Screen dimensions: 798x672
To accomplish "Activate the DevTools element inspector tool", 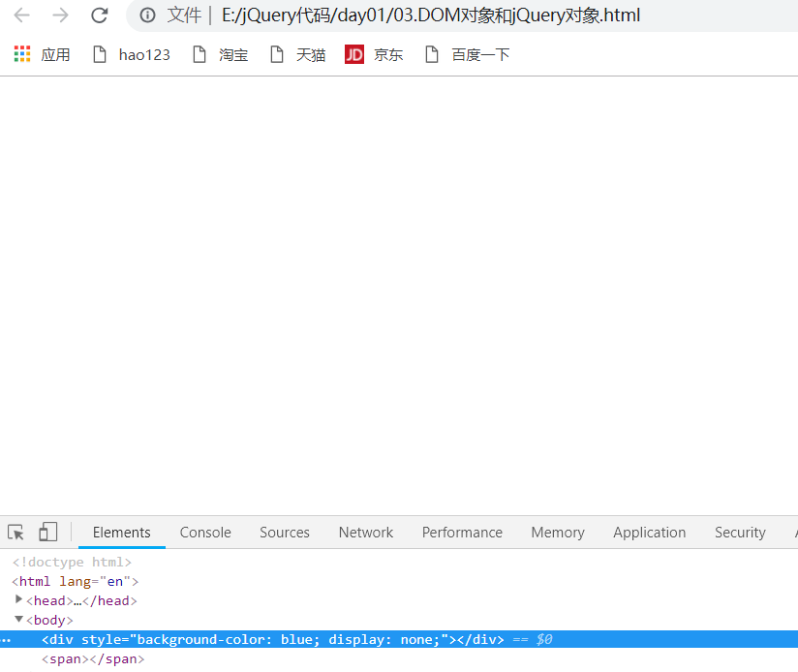I will pyautogui.click(x=15, y=533).
